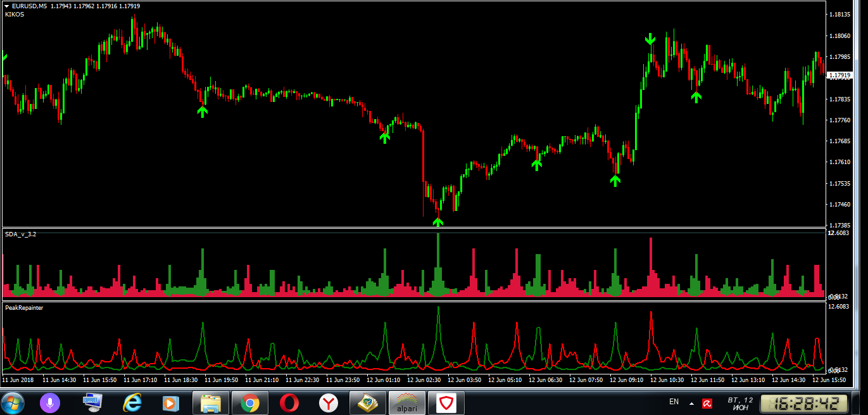Open the red shield antivirus app

pyautogui.click(x=446, y=402)
